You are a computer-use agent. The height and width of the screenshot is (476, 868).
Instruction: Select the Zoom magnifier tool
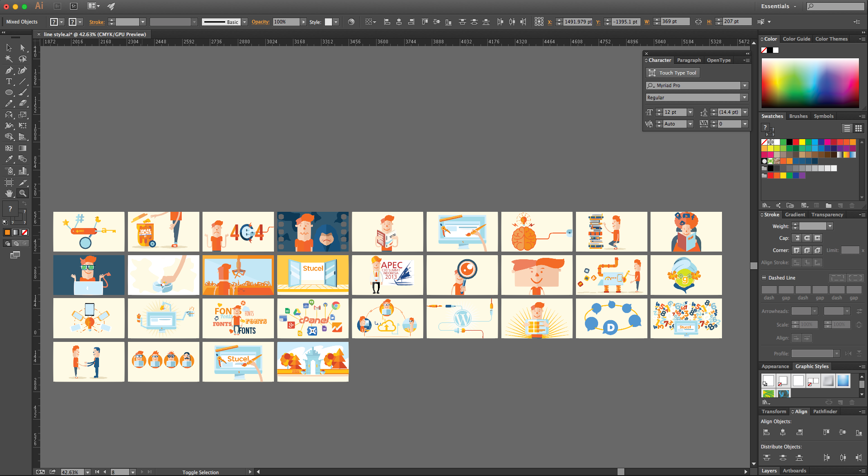tap(23, 193)
